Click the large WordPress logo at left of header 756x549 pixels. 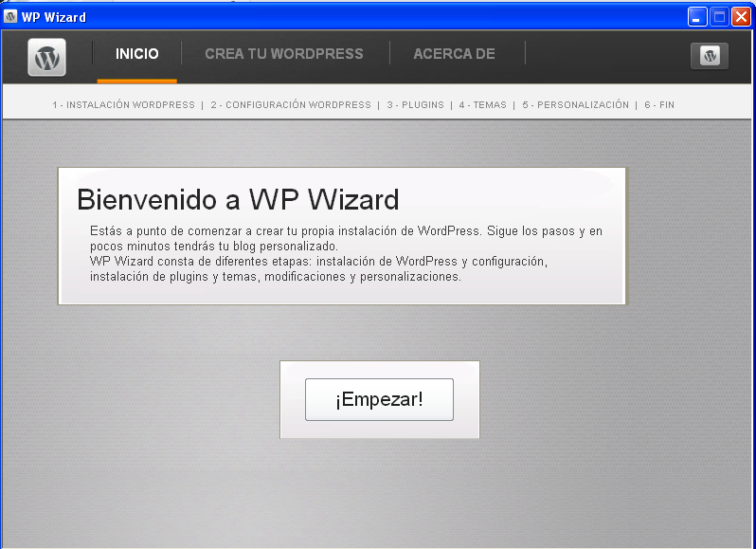pos(46,58)
